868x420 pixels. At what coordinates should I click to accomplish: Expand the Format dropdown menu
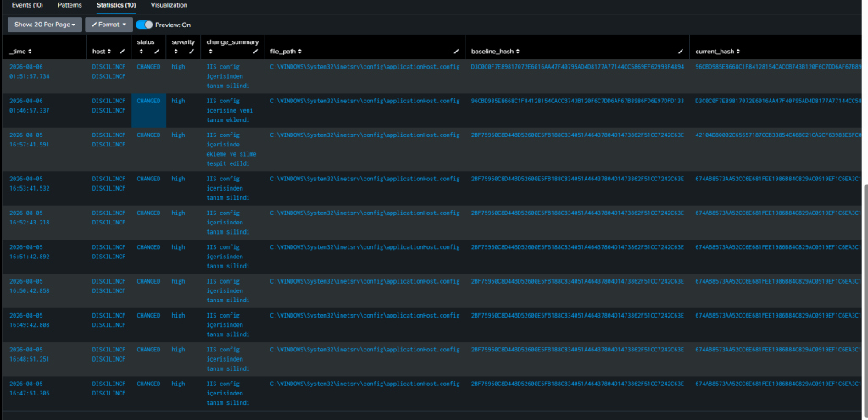pos(109,25)
